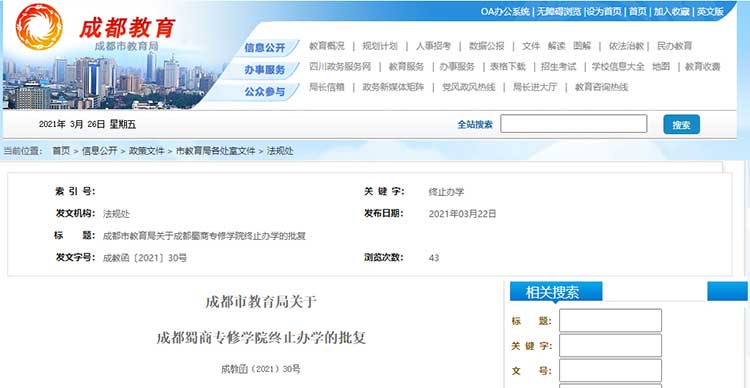Open the 局长进大厅 menu item
This screenshot has width=750, height=388.
pos(535,87)
